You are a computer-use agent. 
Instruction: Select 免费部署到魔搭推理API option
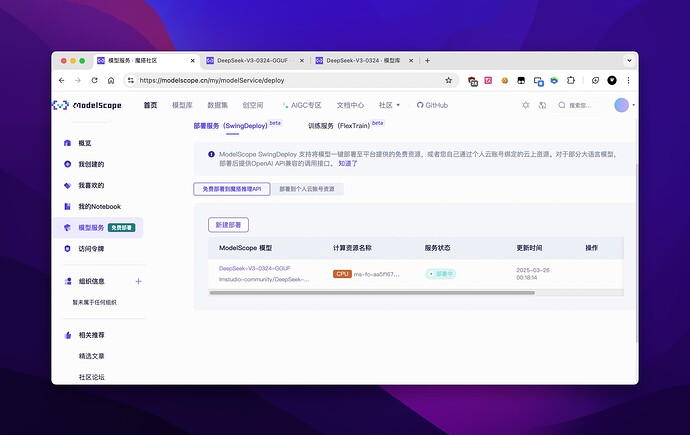231,189
